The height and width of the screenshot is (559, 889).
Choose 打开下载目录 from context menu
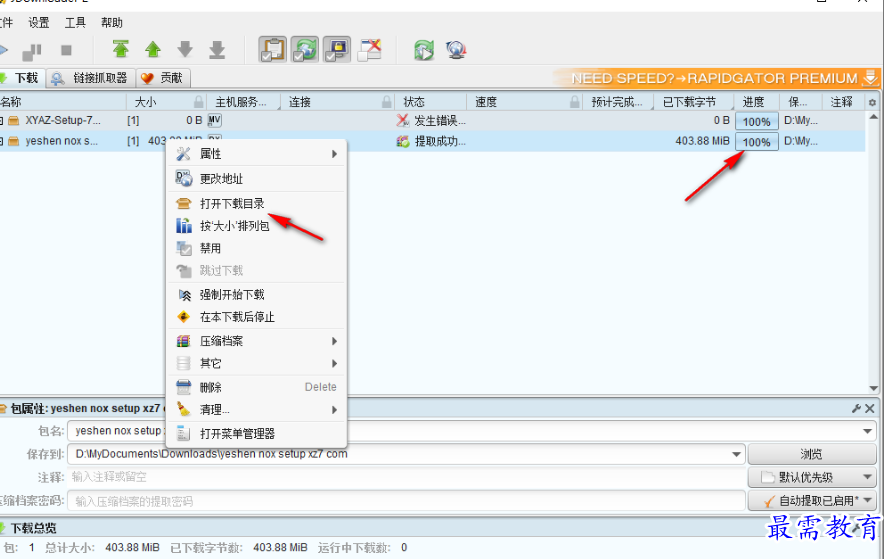(x=256, y=204)
